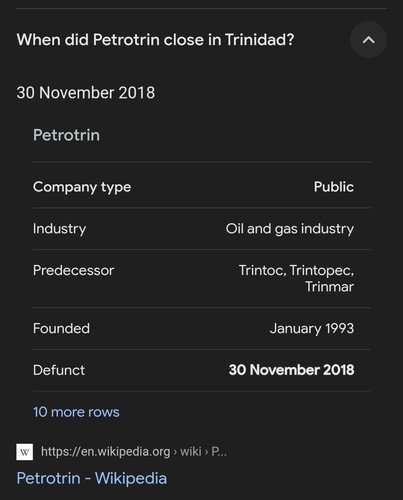This screenshot has height=500, width=403.
Task: Select the Company type row label
Action: tap(82, 187)
